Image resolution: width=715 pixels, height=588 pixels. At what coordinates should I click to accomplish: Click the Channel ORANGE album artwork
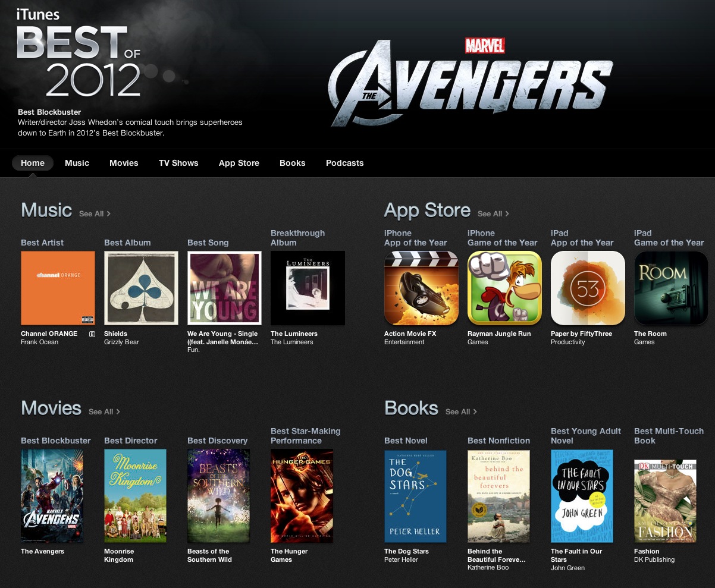pyautogui.click(x=58, y=288)
